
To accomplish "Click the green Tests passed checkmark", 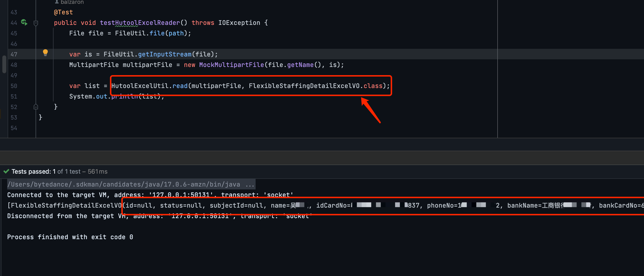I will click(6, 171).
